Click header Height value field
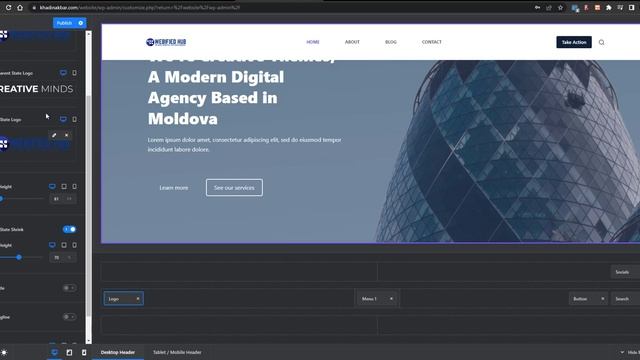Screen dimensions: 640x360 click(57, 199)
